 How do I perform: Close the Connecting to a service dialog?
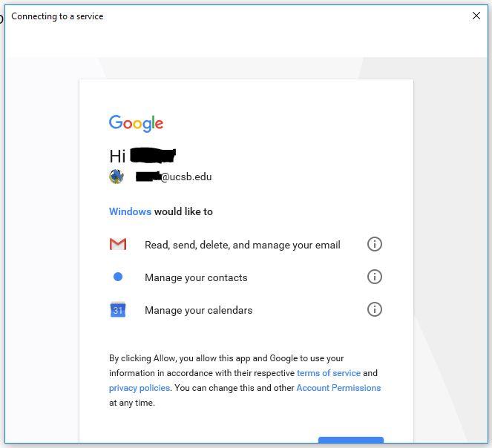point(476,16)
